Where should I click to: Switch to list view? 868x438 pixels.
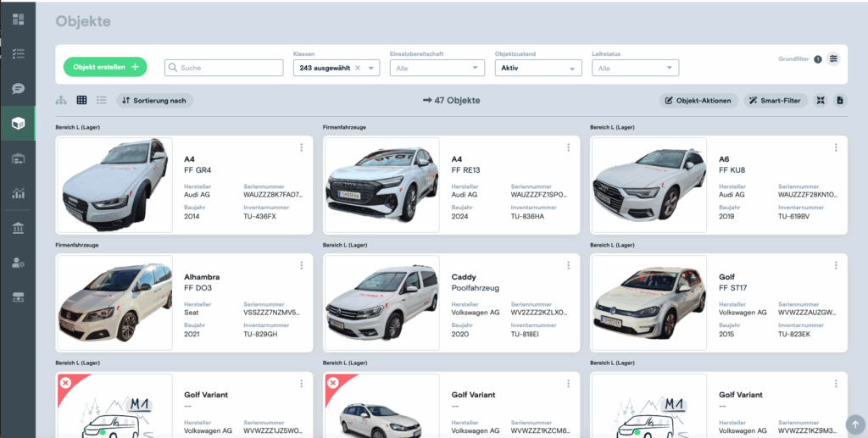coord(102,101)
